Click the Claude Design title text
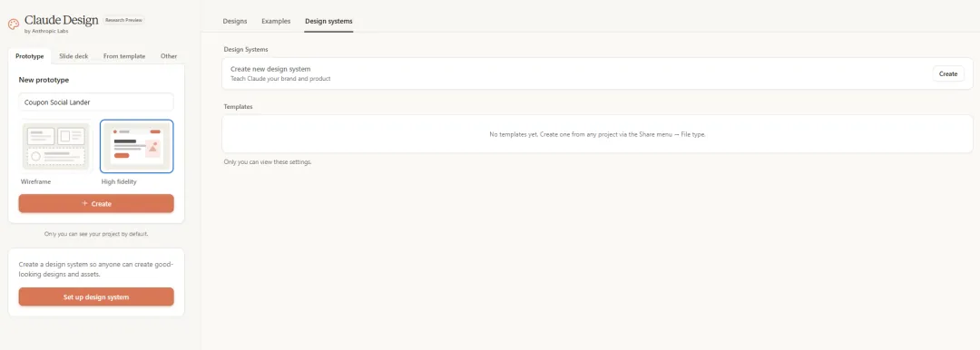980x350 pixels. point(62,20)
